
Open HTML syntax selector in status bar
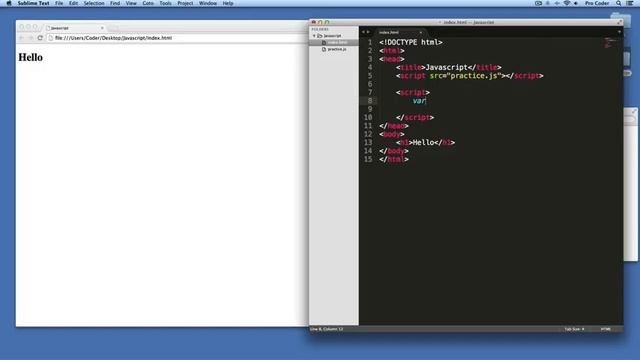606,329
